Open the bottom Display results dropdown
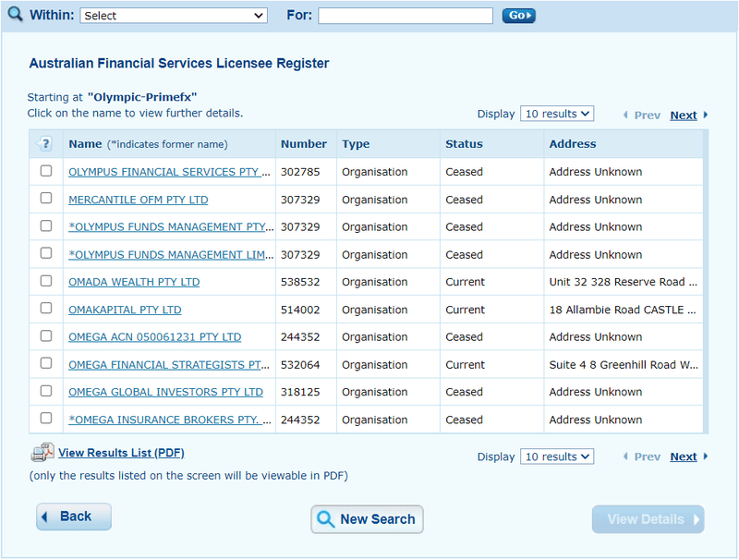 [557, 457]
